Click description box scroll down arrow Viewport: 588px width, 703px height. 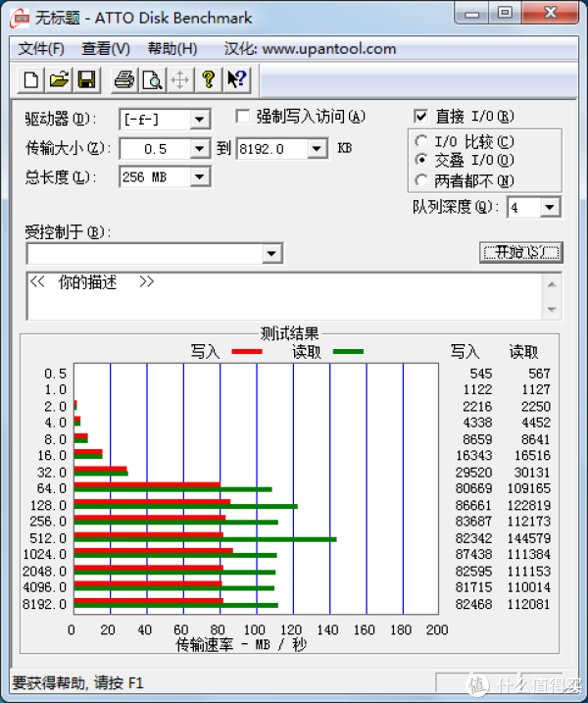552,310
